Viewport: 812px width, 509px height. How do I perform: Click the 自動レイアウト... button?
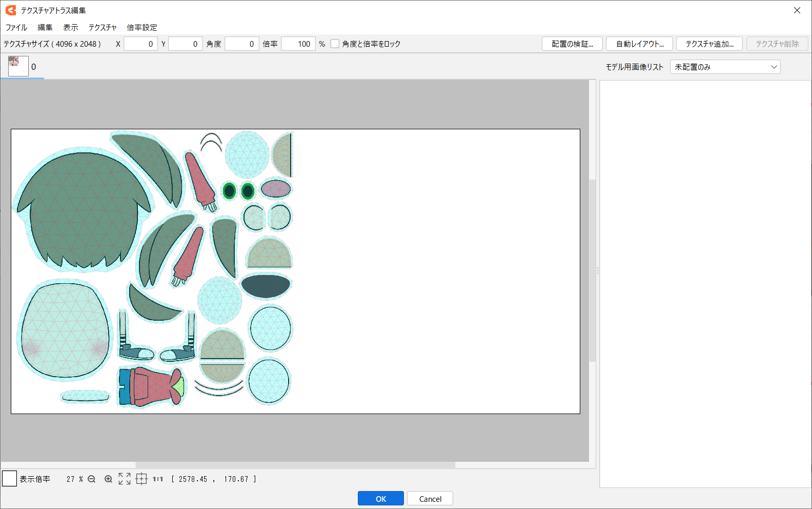(x=639, y=44)
